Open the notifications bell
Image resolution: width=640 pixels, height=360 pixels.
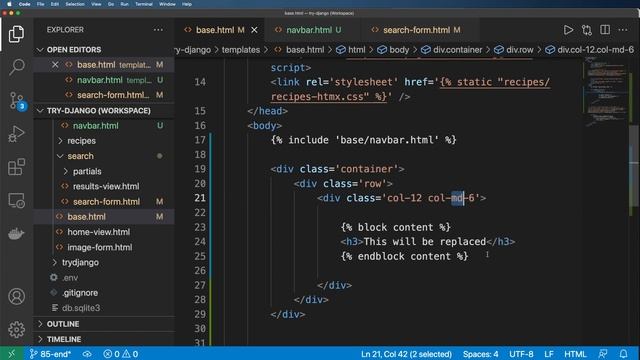pos(623,354)
